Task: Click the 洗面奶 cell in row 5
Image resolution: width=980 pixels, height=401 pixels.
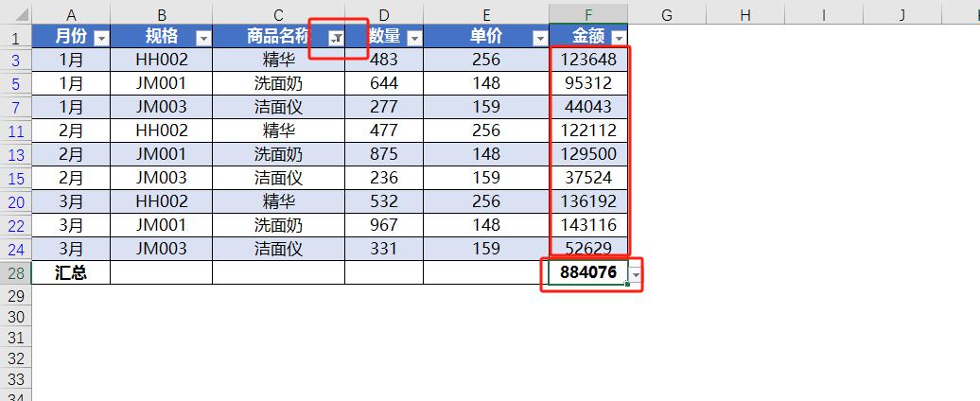Action: point(279,83)
